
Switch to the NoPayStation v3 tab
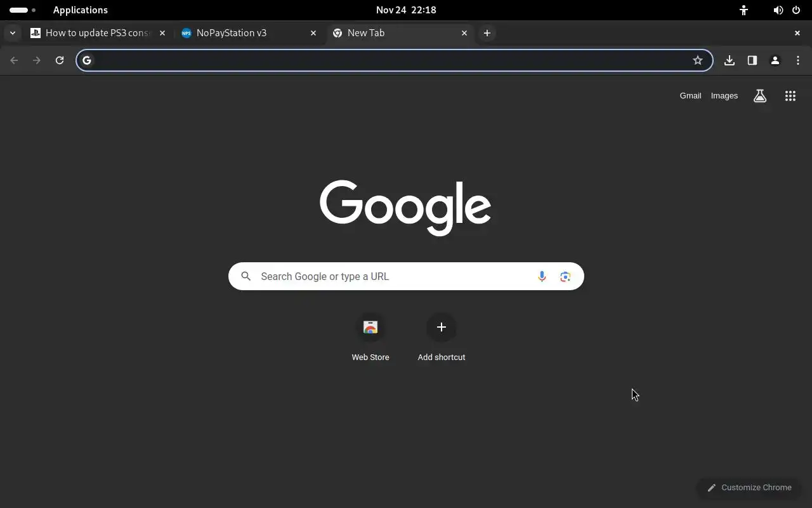point(249,33)
